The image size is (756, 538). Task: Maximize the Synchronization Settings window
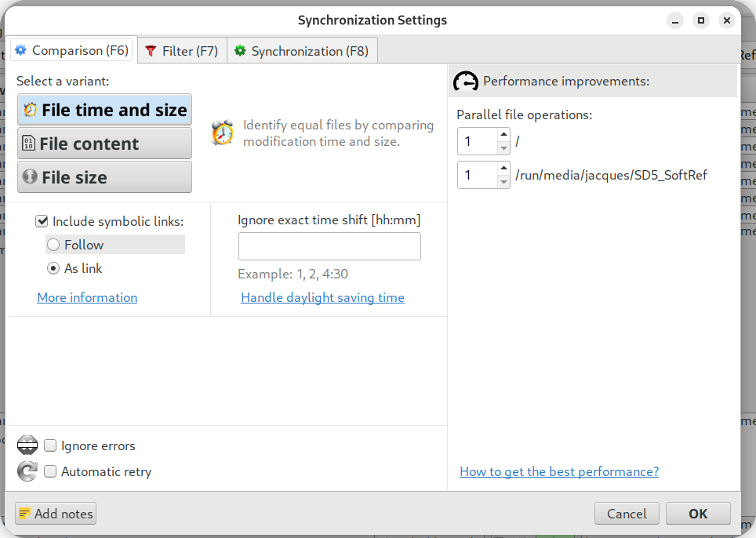coord(701,20)
